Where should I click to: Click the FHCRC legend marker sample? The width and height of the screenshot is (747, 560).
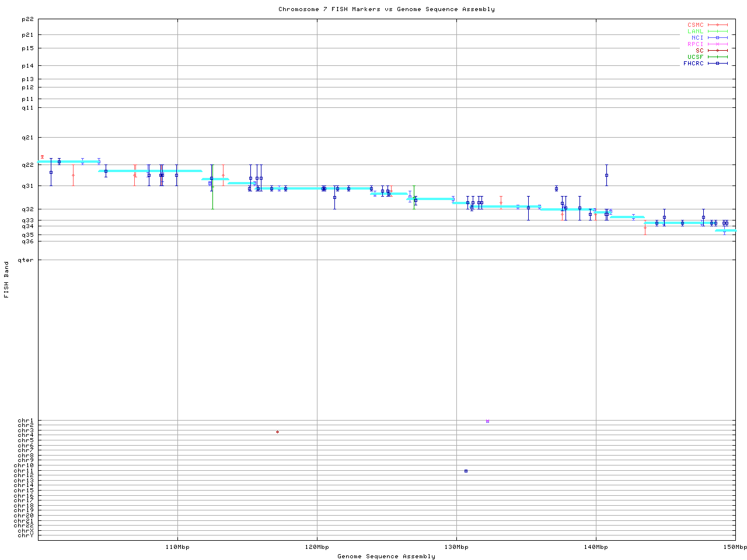[717, 64]
